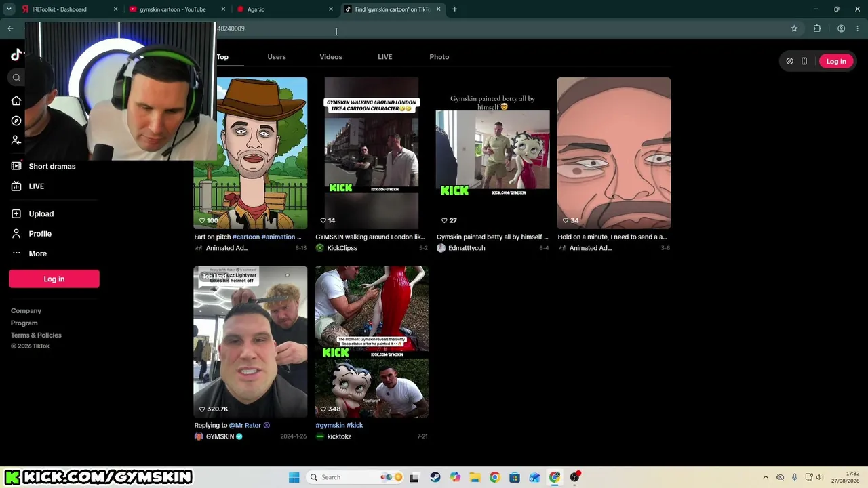Switch to the Users tab
Image resolution: width=868 pixels, height=488 pixels.
point(277,57)
